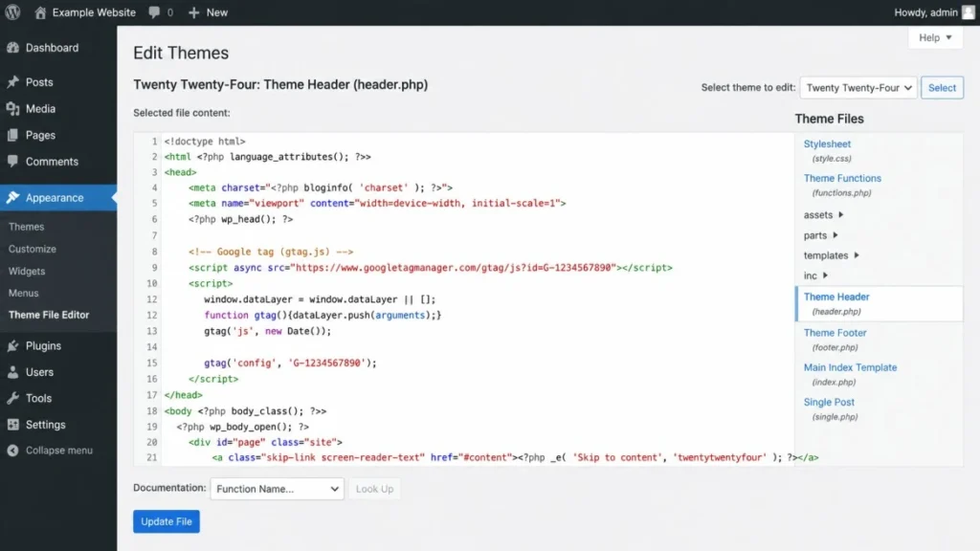Click the meta viewport code line
The width and height of the screenshot is (980, 551).
click(377, 203)
